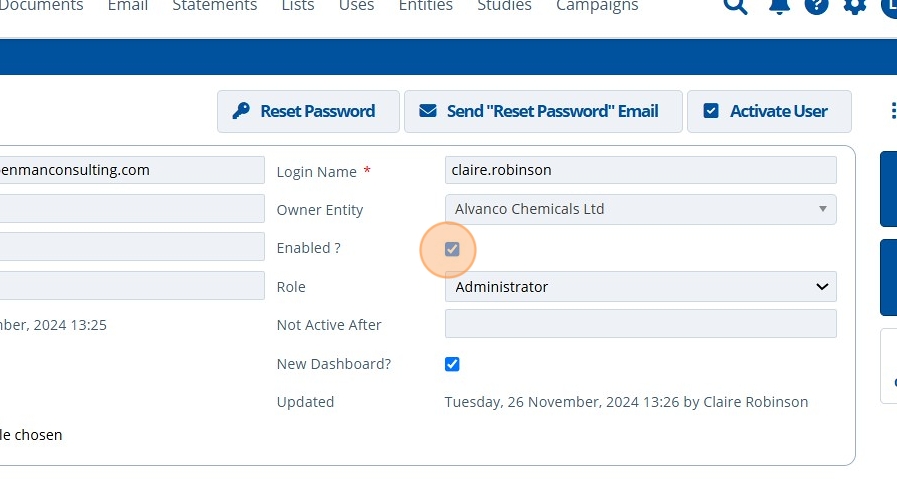
Task: Toggle the Enabled checkbox
Action: click(x=452, y=249)
